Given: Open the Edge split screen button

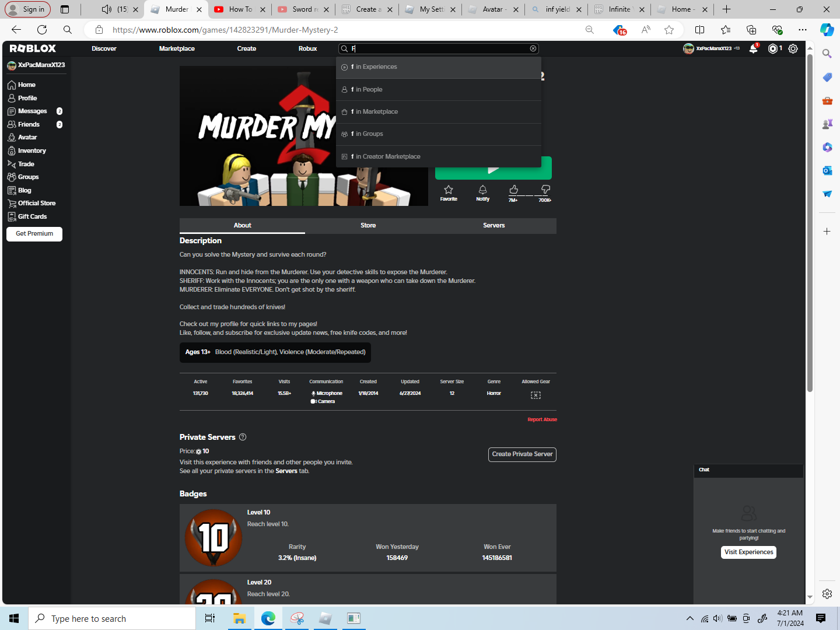Looking at the screenshot, I should (700, 30).
